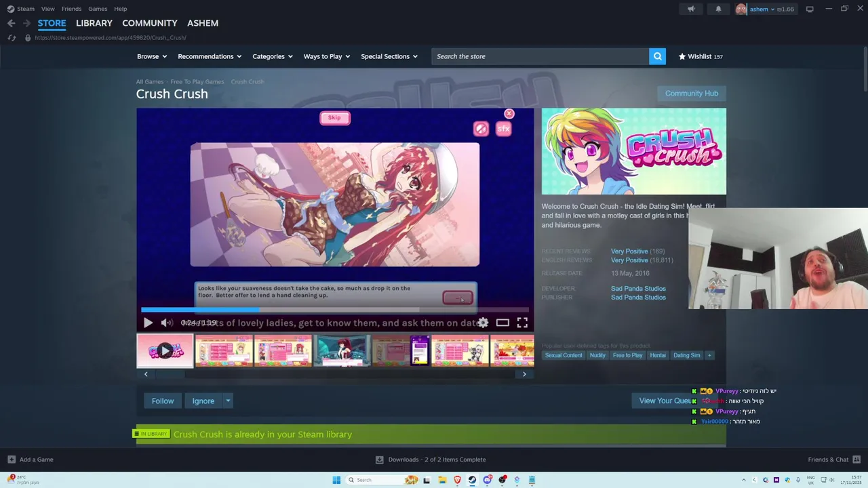Open the video settings gear
Viewport: 868px width, 488px height.
tap(483, 323)
